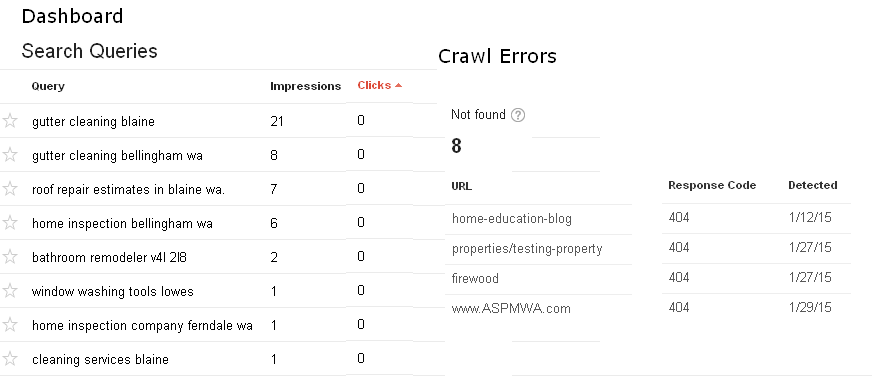
Task: Select the Not found errors tab
Action: 488,132
